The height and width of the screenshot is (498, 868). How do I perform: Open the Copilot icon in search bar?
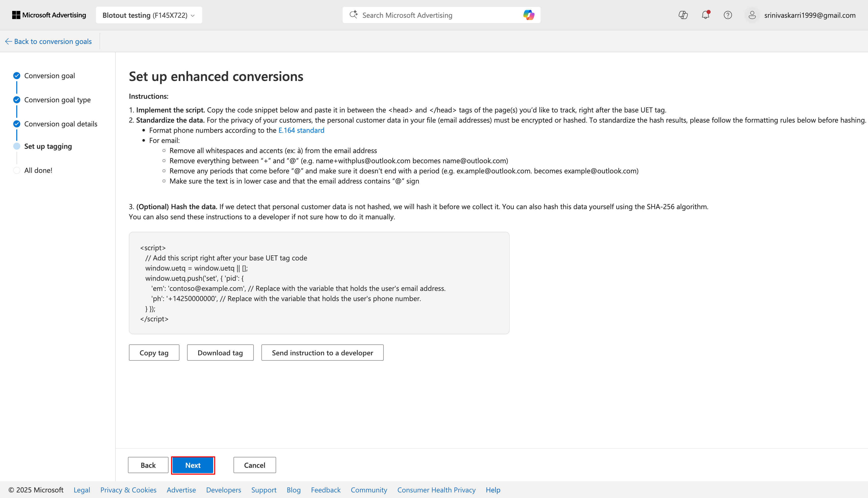(x=528, y=15)
